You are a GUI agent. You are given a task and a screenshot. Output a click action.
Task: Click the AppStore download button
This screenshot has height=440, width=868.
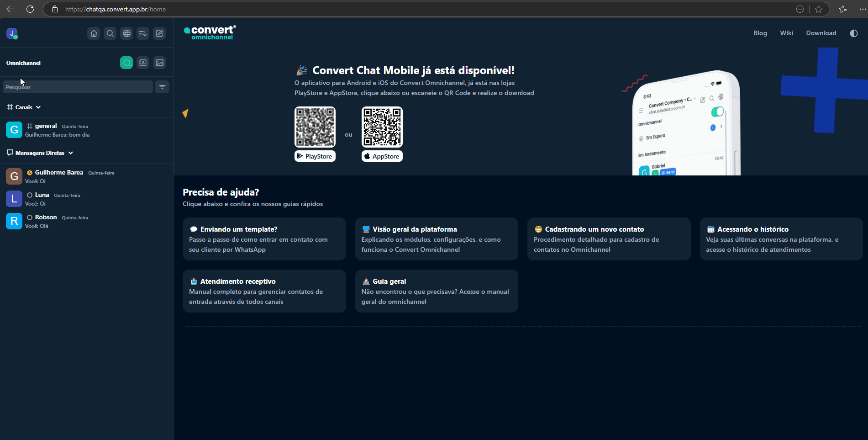[x=382, y=156]
